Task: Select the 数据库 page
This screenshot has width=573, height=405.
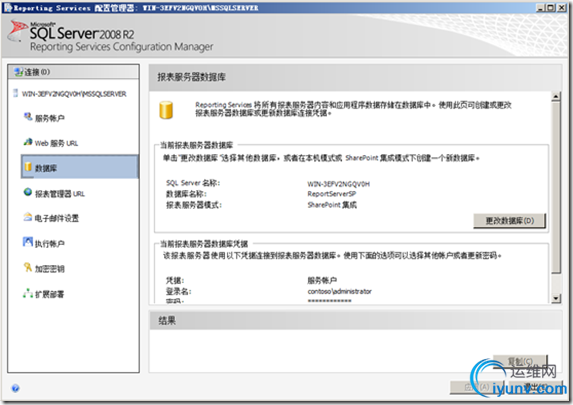Action: coord(80,167)
